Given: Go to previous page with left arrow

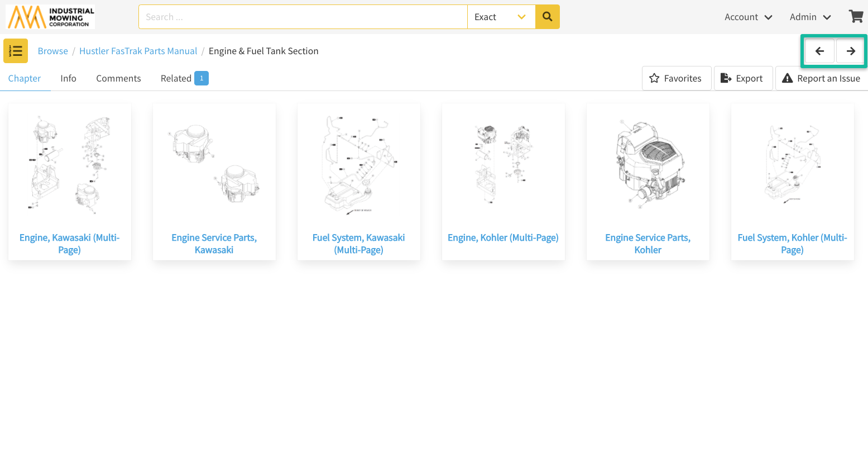Looking at the screenshot, I should coord(819,51).
